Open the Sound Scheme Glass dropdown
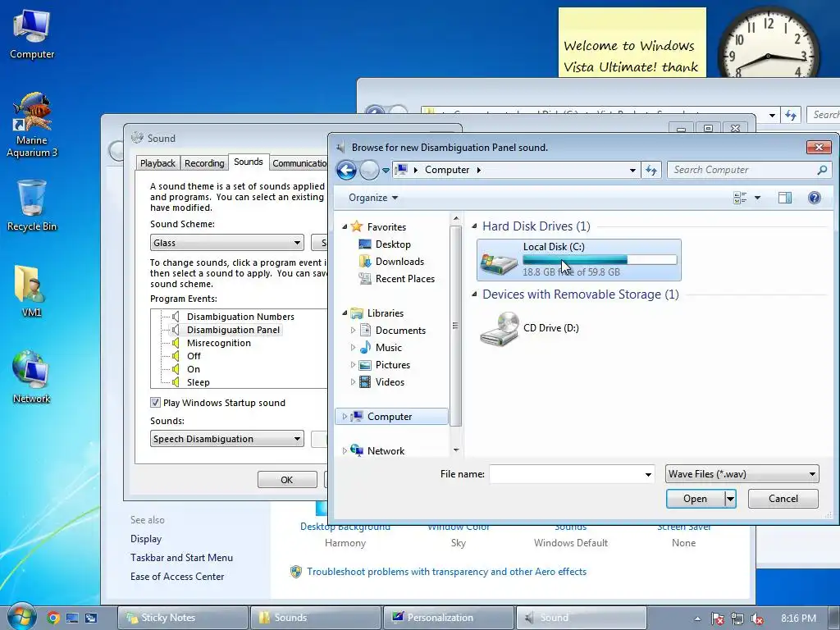The width and height of the screenshot is (840, 630). (227, 243)
